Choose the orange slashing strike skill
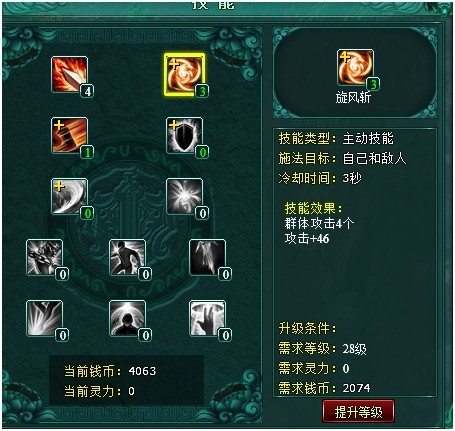The height and width of the screenshot is (431, 455). [69, 135]
